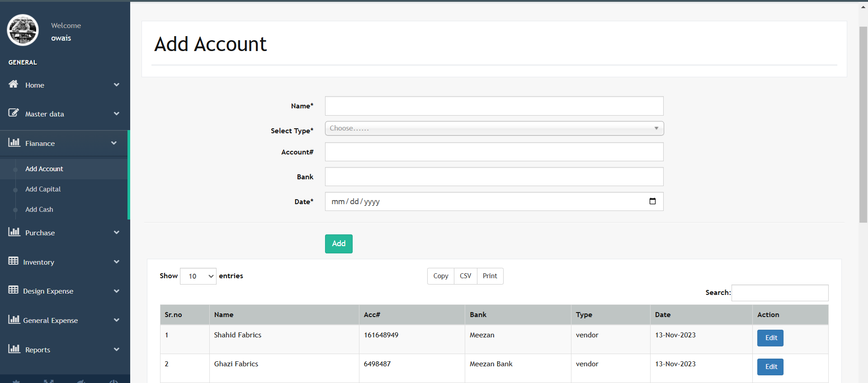868x383 pixels.
Task: Click the Purchase bar chart icon
Action: (x=14, y=232)
